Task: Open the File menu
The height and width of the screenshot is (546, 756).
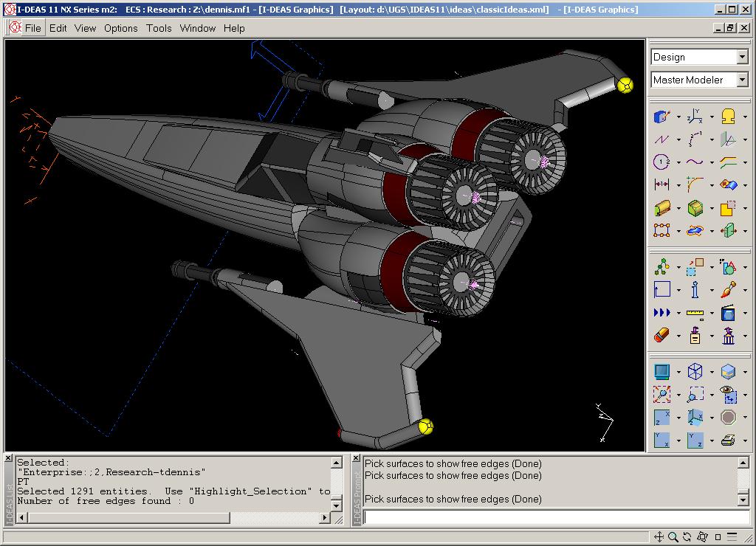Action: click(x=32, y=28)
